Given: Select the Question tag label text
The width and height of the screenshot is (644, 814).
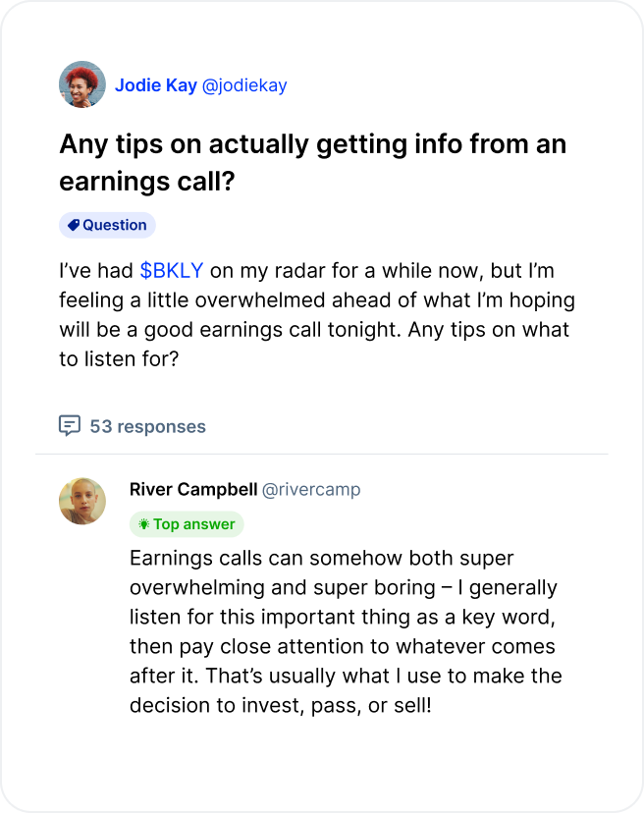Looking at the screenshot, I should click(114, 225).
